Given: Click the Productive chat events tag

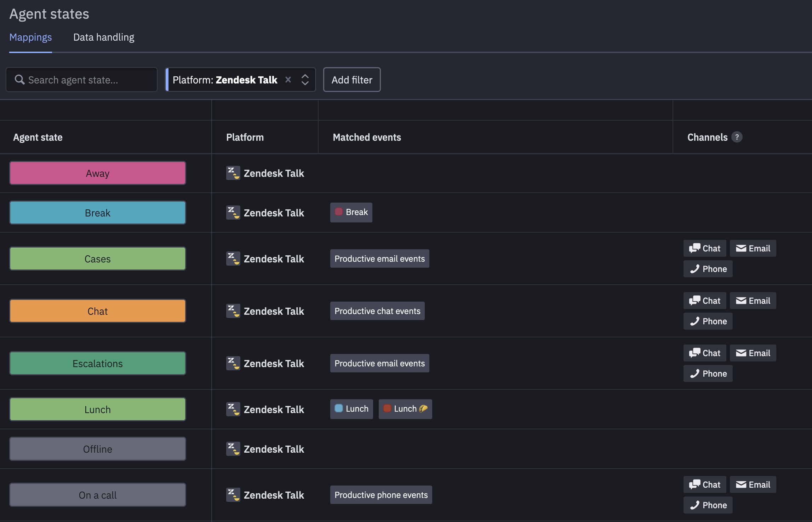Looking at the screenshot, I should pyautogui.click(x=377, y=311).
